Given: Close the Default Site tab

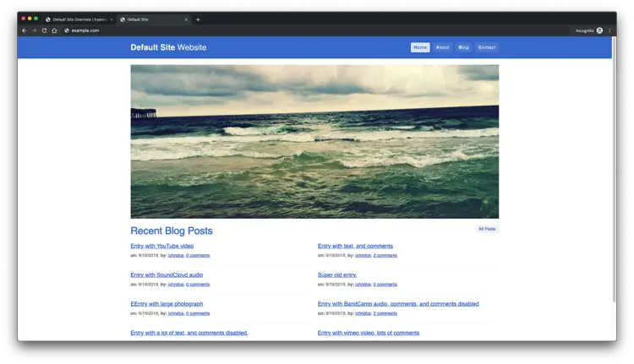Looking at the screenshot, I should point(187,19).
